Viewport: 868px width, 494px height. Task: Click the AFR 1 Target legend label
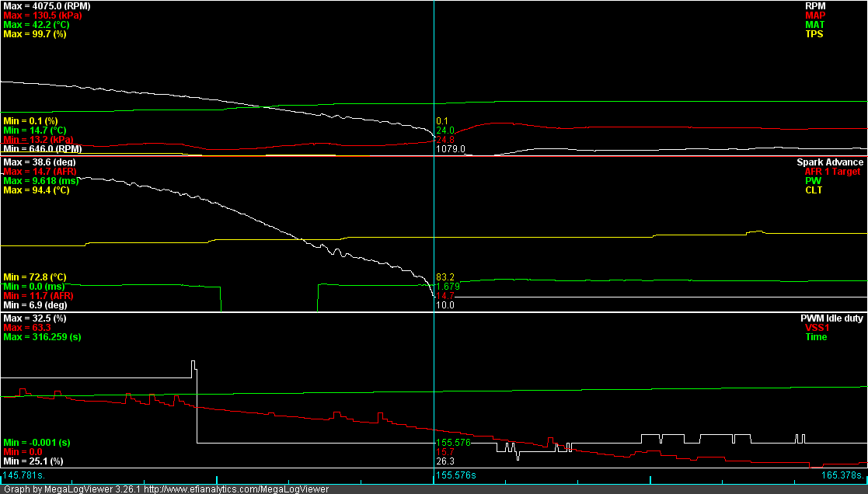pyautogui.click(x=832, y=172)
